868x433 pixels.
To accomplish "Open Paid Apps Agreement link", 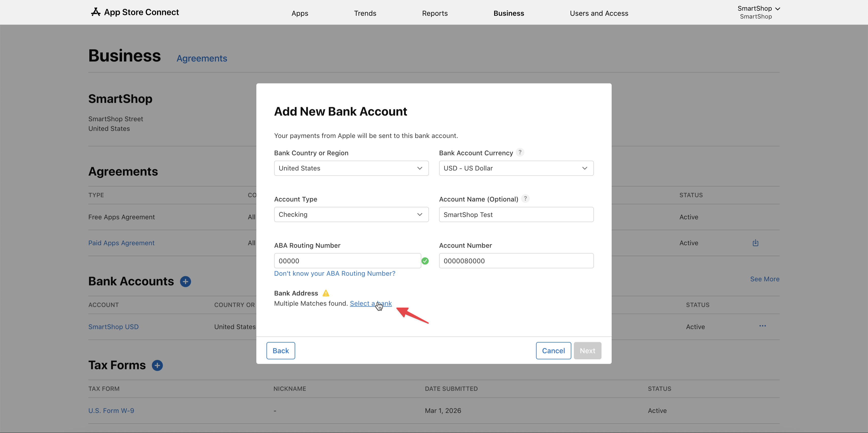I will pyautogui.click(x=121, y=243).
